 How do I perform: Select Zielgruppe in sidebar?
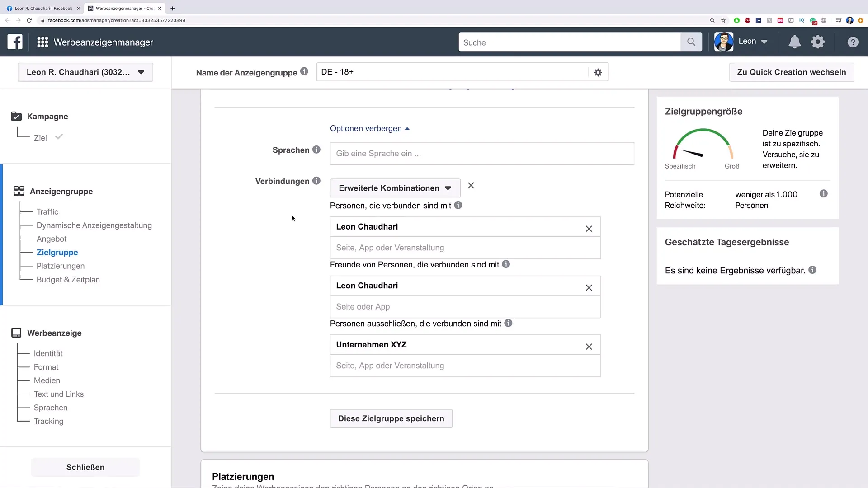[57, 252]
